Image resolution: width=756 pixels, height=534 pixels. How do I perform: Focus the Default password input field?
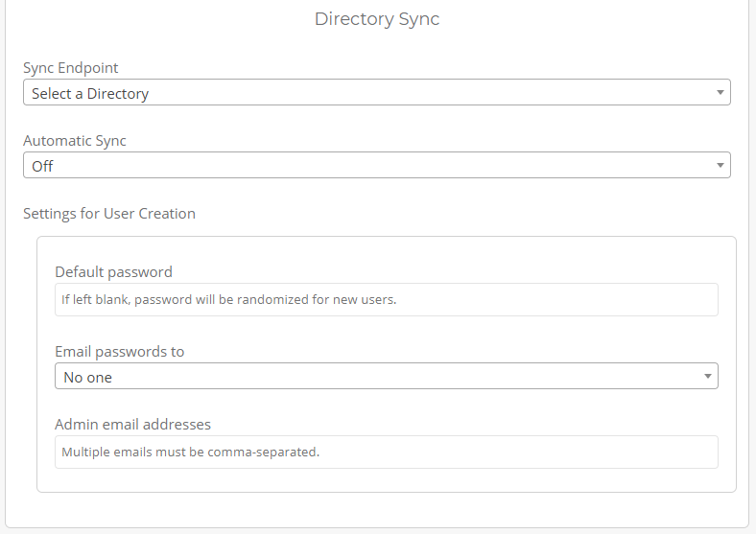pyautogui.click(x=386, y=299)
